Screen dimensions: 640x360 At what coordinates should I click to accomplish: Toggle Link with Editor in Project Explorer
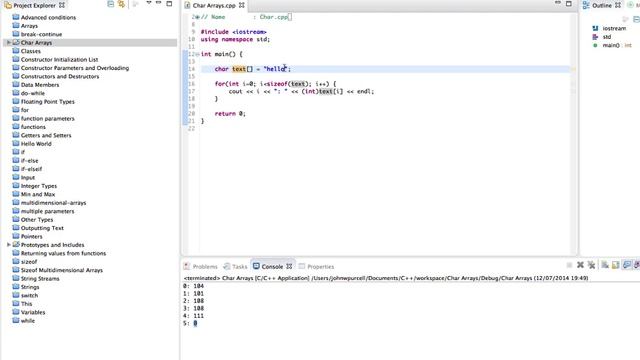click(x=121, y=4)
